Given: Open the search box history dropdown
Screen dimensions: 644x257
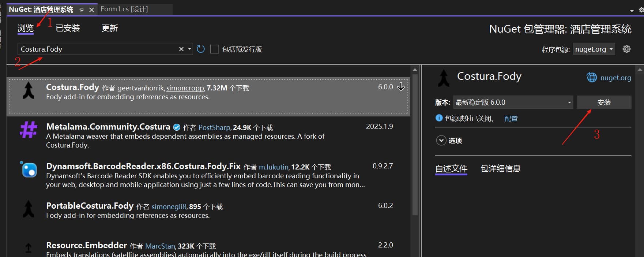Looking at the screenshot, I should coord(189,49).
